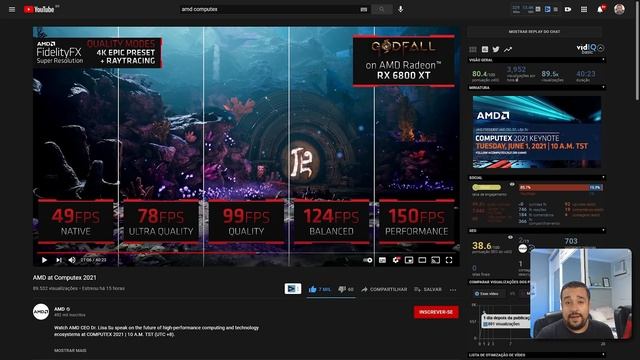Expand description with MOSTRAR MAIS
Image resolution: width=640 pixels, height=360 pixels.
pyautogui.click(x=70, y=350)
